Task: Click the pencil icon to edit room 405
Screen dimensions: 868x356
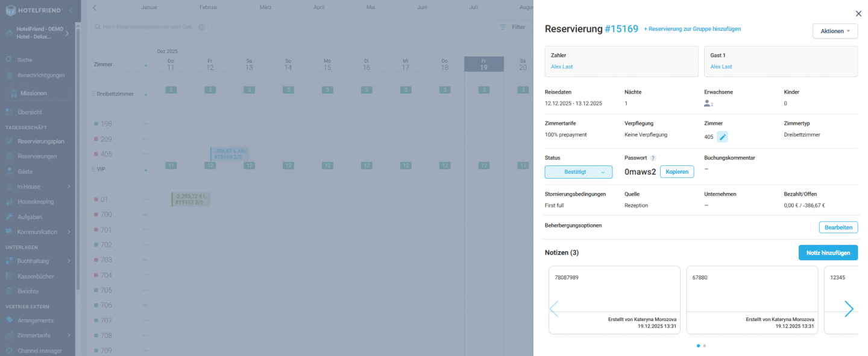Action: click(x=722, y=137)
